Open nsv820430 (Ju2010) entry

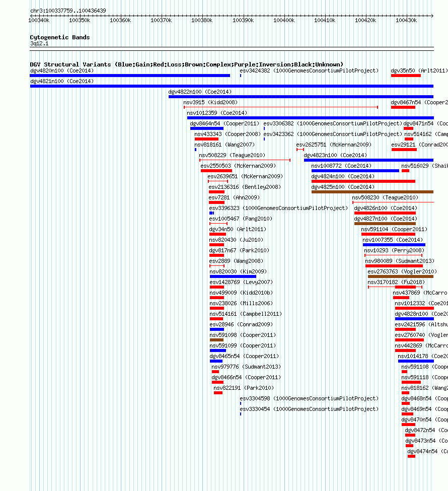tap(237, 240)
